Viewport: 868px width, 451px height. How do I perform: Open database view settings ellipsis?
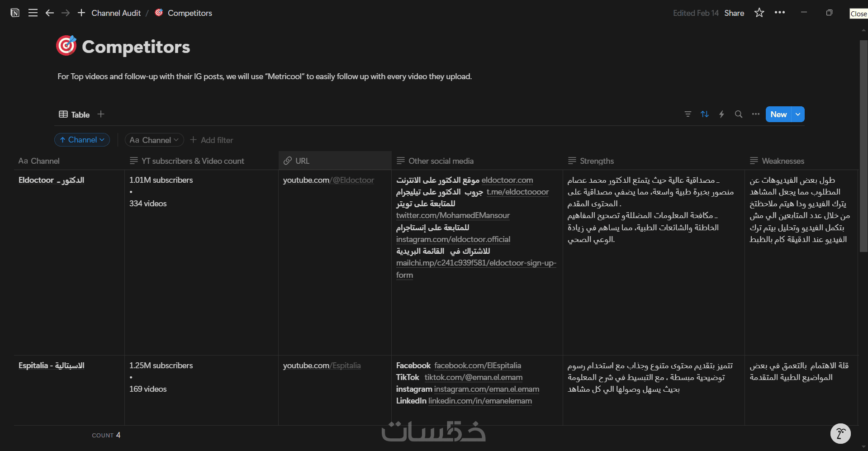point(756,114)
